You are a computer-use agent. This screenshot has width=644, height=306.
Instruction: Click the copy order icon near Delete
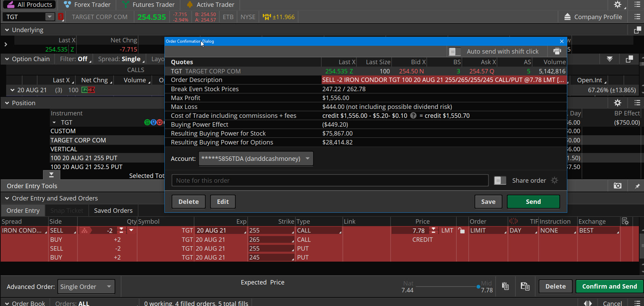(x=505, y=286)
